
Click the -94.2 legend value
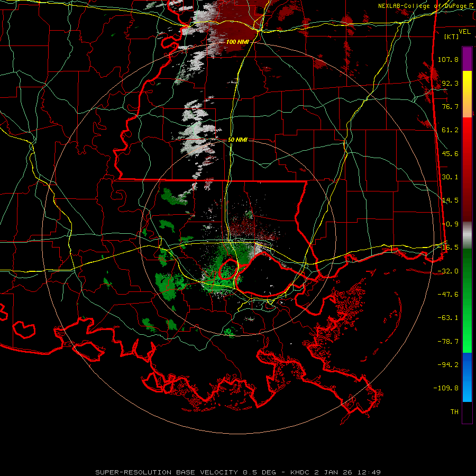pos(448,365)
